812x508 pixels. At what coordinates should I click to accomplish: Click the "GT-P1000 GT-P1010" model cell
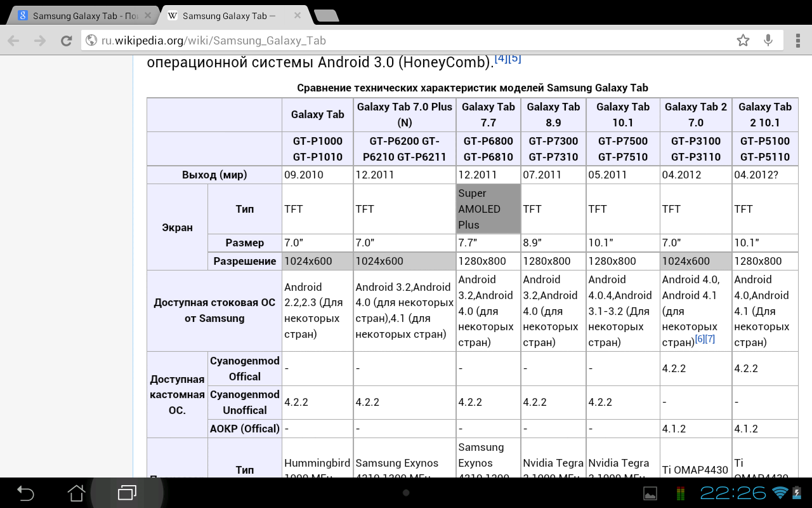(318, 149)
